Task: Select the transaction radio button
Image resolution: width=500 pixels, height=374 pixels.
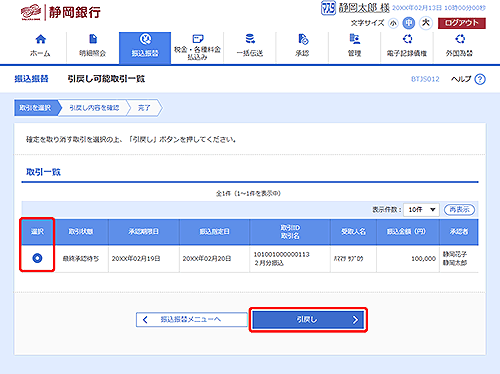Action: [37, 258]
